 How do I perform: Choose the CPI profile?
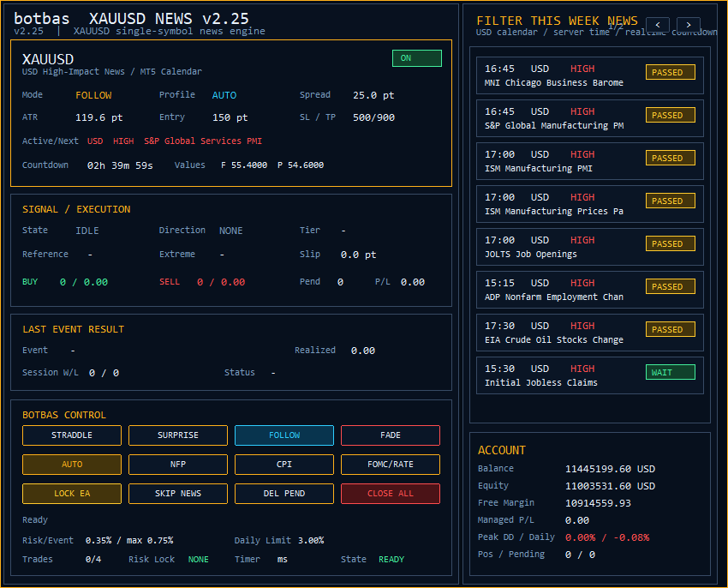pos(284,464)
